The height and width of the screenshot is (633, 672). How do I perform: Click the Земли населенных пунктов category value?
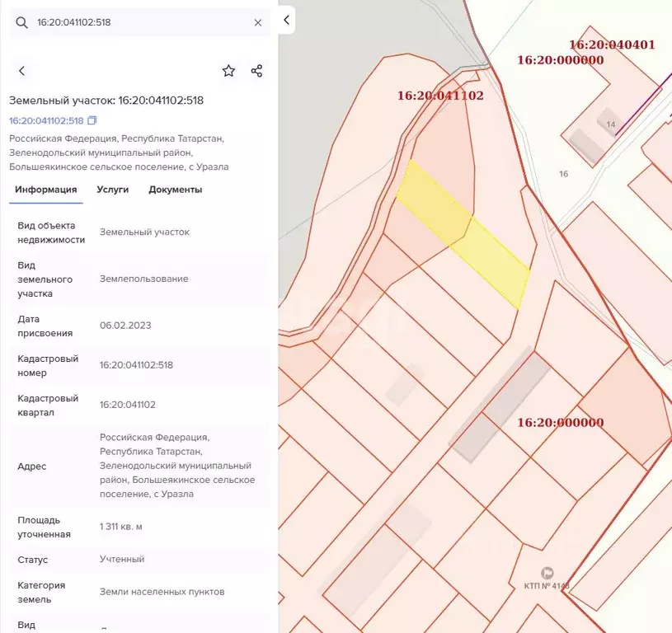[162, 592]
